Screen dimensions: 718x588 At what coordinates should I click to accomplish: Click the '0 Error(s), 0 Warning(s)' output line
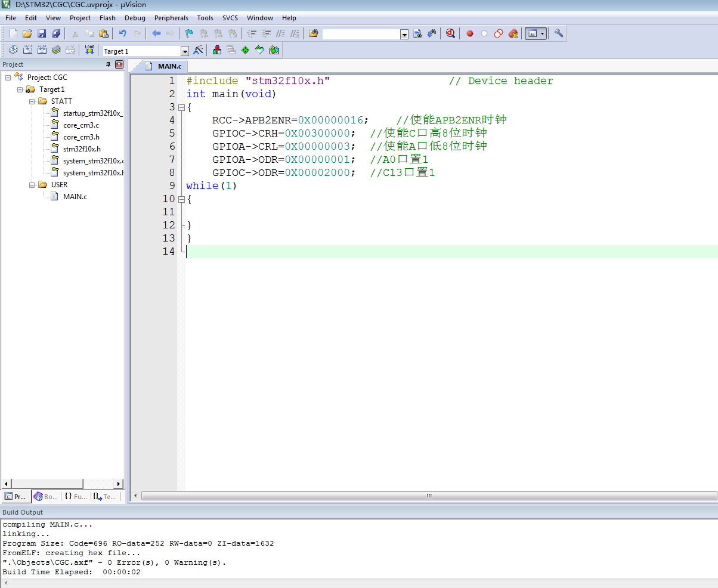[x=114, y=562]
